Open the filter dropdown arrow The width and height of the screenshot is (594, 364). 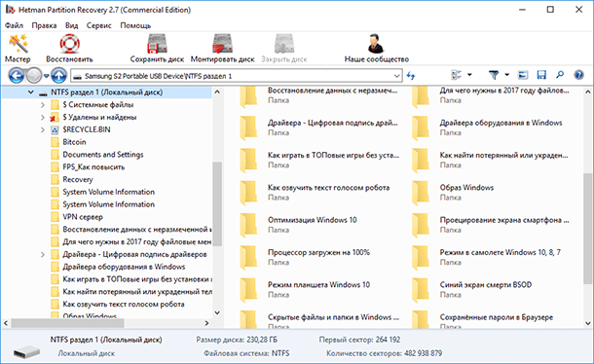click(506, 75)
